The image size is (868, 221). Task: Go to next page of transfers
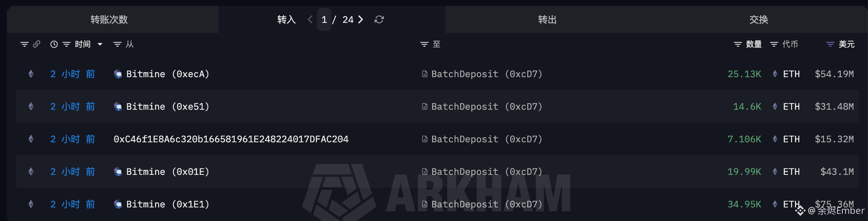361,19
